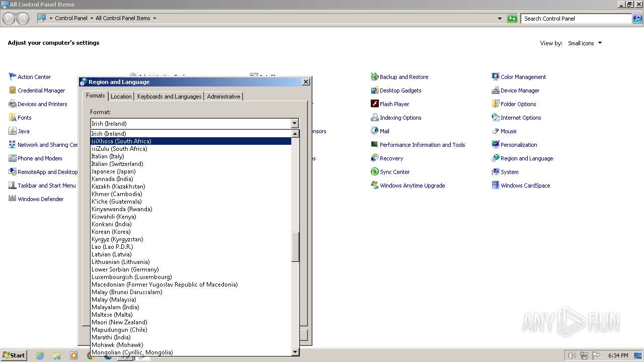Switch to the Location tab
644x362 pixels.
tap(121, 97)
